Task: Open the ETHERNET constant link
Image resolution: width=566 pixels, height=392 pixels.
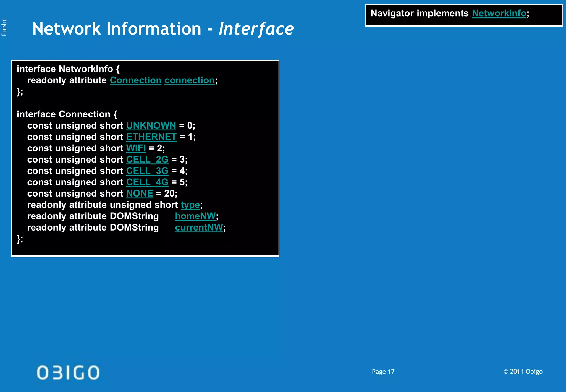Action: 151,137
